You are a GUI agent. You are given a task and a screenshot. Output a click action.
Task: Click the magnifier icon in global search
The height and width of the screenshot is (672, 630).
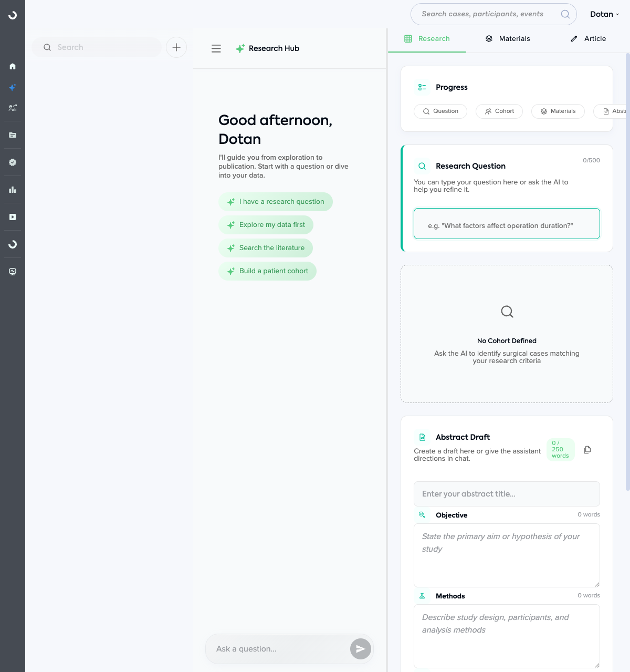[x=565, y=14]
